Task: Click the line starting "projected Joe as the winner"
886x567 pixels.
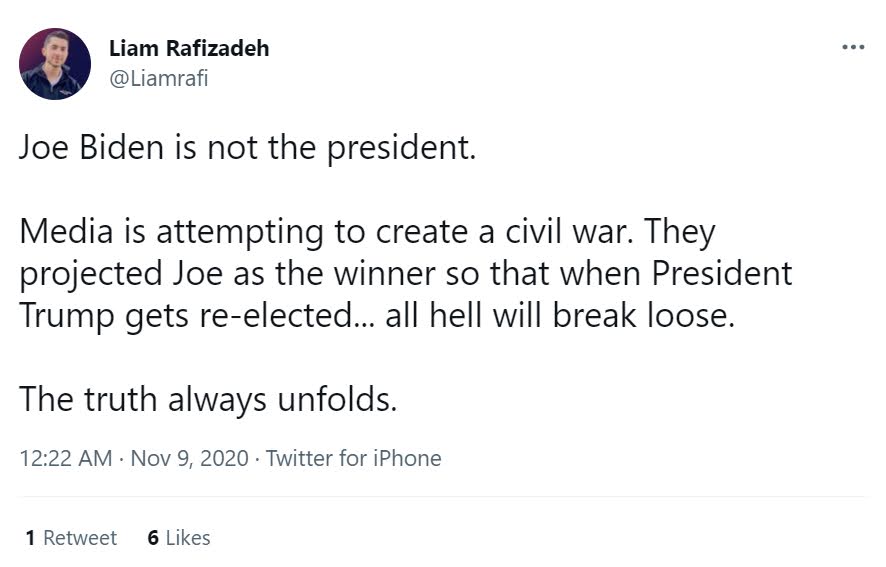Action: tap(406, 273)
